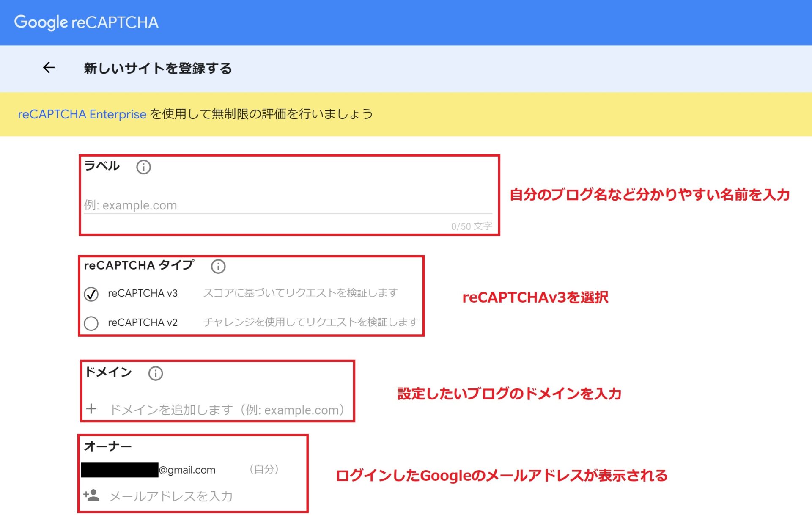Open the info icon next to ラベル
Screen dimensions: 812x515
tap(143, 167)
